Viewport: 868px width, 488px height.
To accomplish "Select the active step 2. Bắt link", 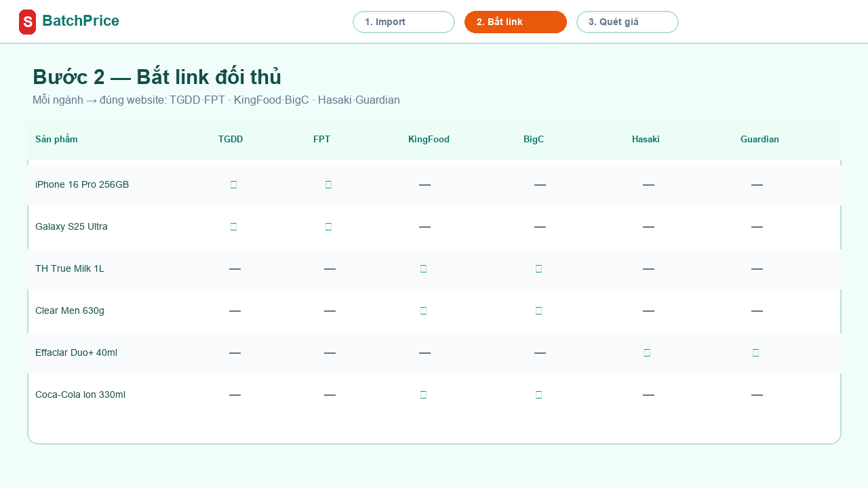I will click(x=515, y=22).
